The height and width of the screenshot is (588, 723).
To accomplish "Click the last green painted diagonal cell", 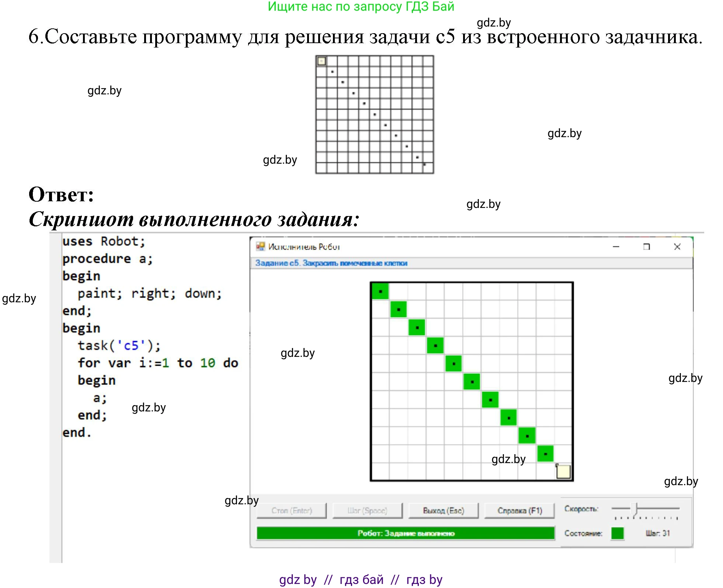I will [545, 454].
